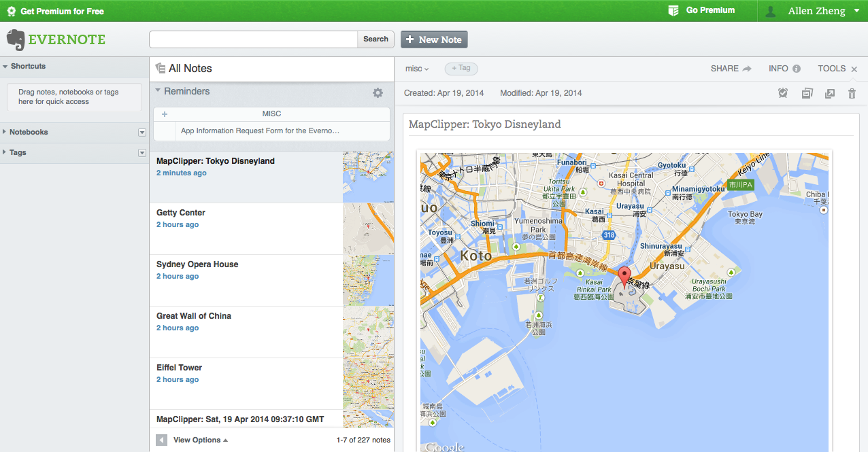Expand the Notebooks section
Image resolution: width=868 pixels, height=452 pixels.
click(5, 132)
